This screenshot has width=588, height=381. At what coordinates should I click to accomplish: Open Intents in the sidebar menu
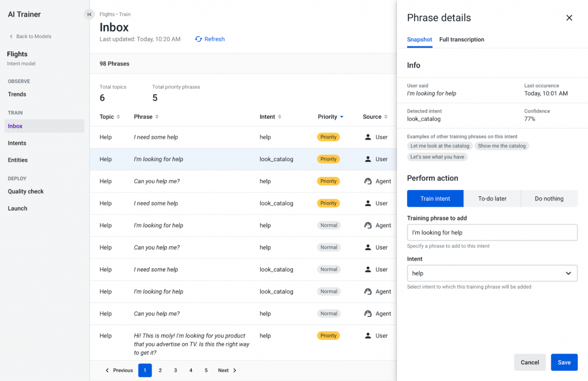(17, 143)
